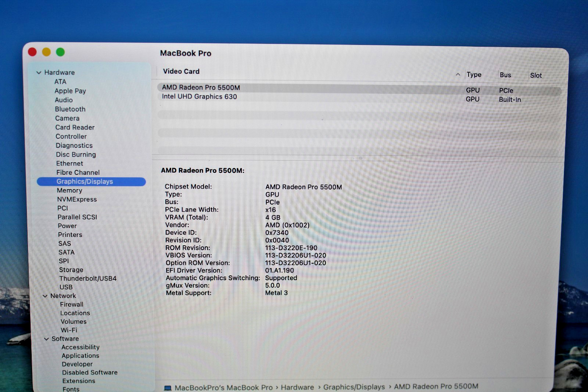The image size is (588, 392).
Task: Select Controller in the sidebar
Action: pos(71,136)
